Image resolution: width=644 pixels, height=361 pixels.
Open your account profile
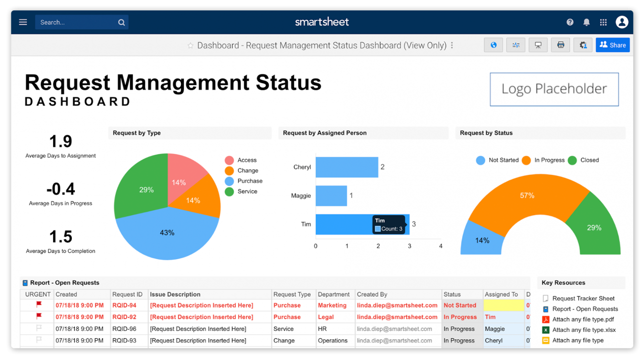click(622, 22)
